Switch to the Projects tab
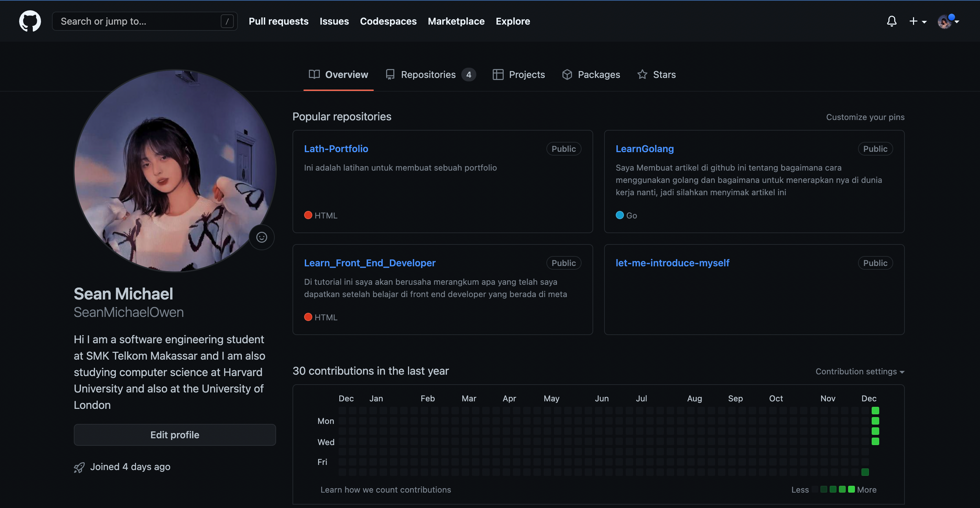The image size is (980, 508). pyautogui.click(x=519, y=75)
